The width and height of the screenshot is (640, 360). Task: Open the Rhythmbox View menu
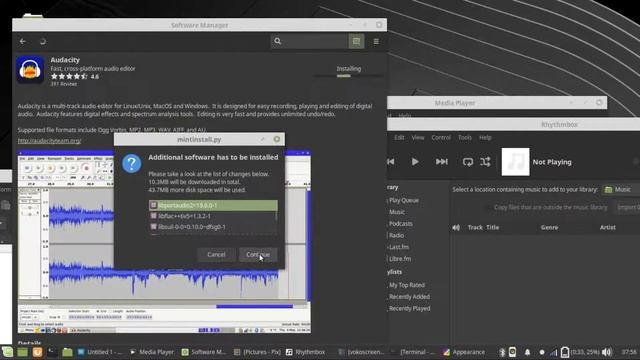(418, 138)
